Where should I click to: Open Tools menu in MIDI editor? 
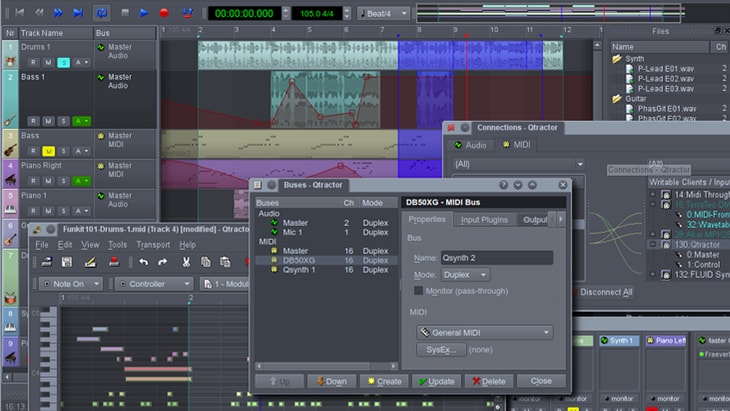(x=117, y=244)
